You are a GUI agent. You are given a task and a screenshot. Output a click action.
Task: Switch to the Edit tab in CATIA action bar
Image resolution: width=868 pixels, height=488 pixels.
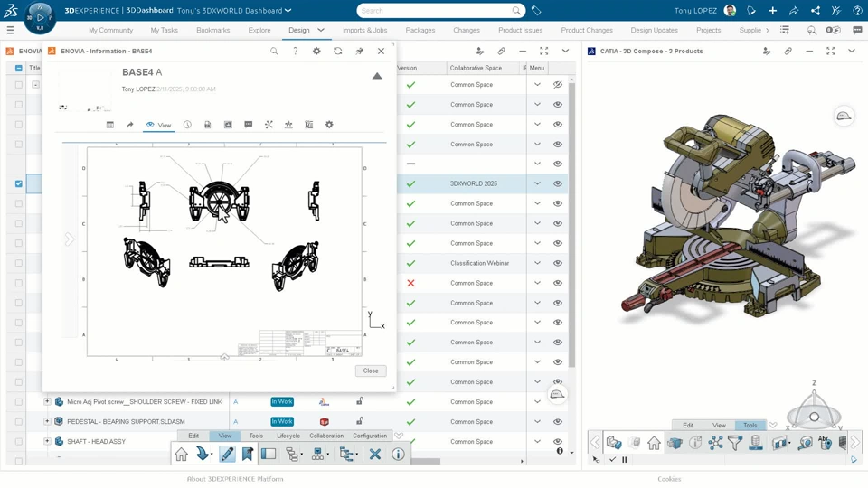[x=688, y=426]
